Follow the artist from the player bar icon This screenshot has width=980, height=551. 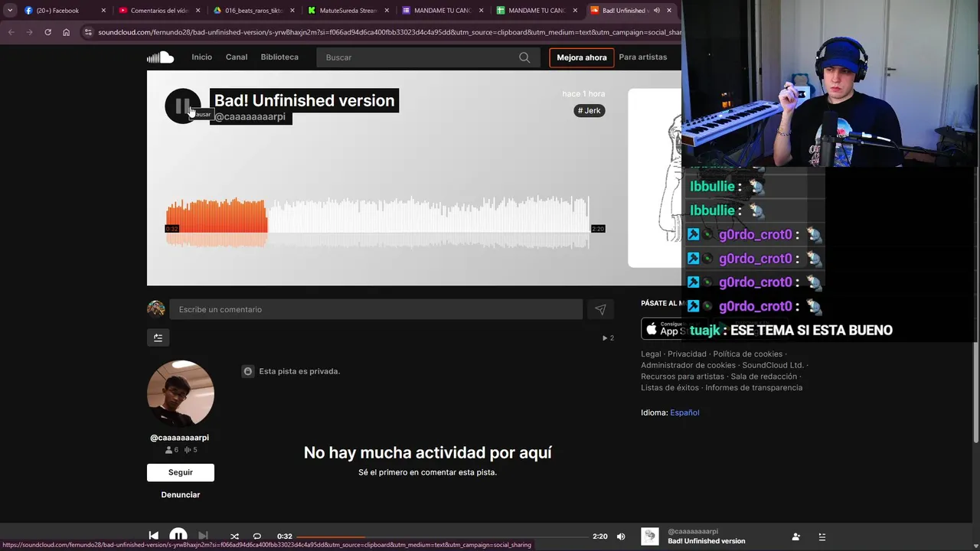pyautogui.click(x=796, y=536)
